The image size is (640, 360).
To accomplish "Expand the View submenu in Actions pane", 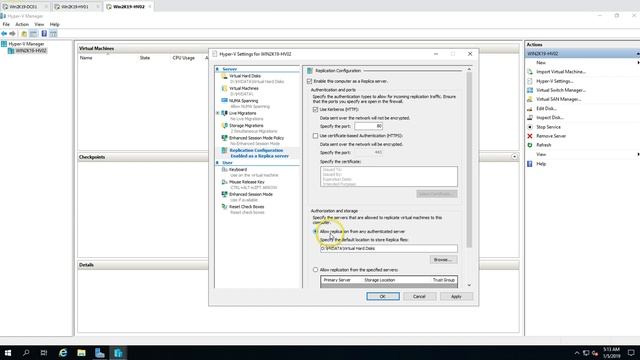I will pyautogui.click(x=638, y=154).
